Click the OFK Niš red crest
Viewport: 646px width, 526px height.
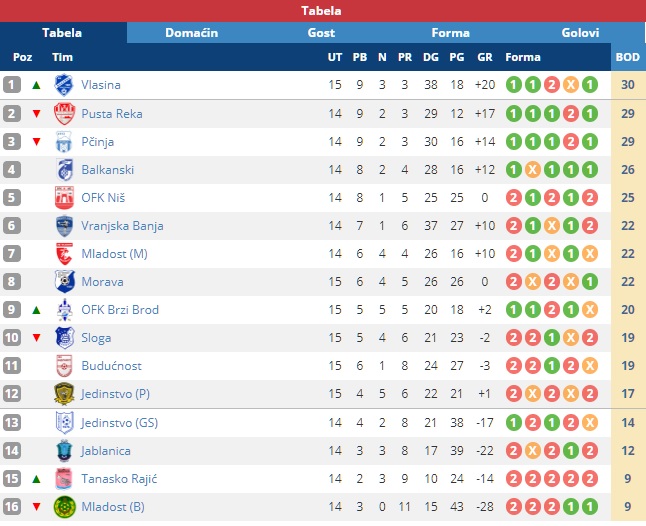coord(64,198)
